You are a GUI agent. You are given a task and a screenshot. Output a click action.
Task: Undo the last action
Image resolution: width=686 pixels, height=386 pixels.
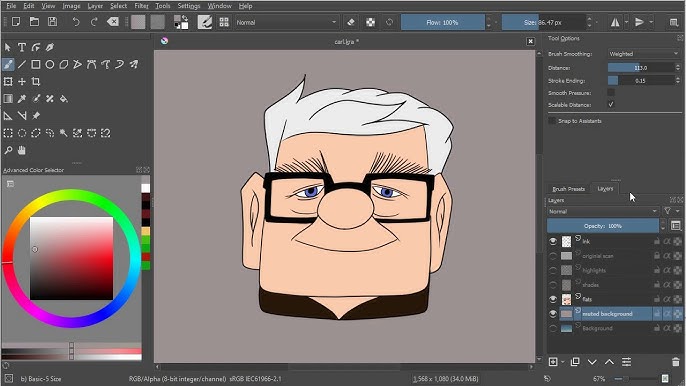click(x=76, y=22)
